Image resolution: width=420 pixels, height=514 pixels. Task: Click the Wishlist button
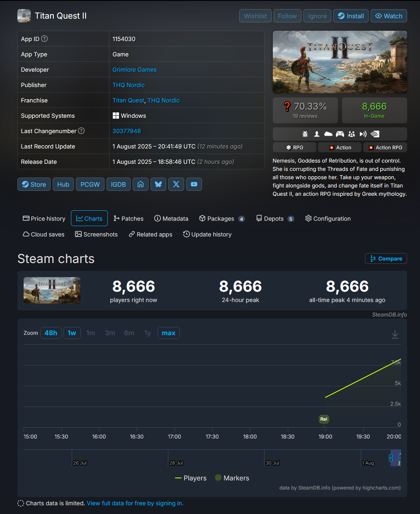click(x=255, y=16)
